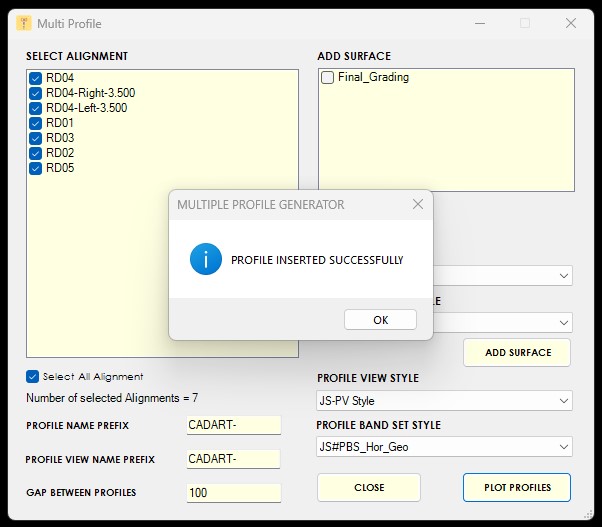
Task: Click the PROFILE VIEW STYLE label
Action: 368,378
